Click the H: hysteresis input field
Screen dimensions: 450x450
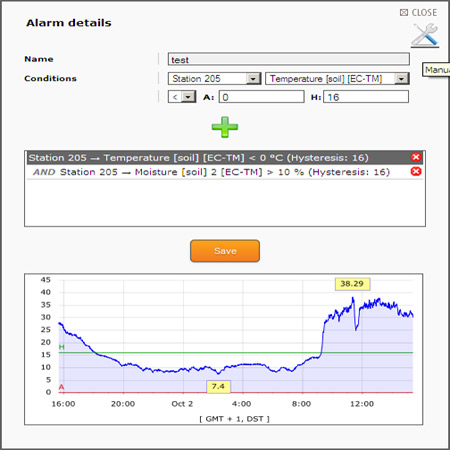pyautogui.click(x=366, y=97)
